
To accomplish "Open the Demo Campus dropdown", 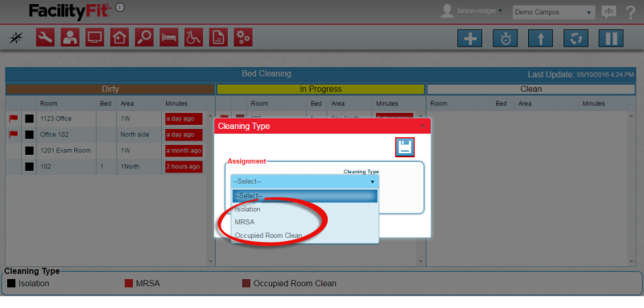I will point(554,12).
